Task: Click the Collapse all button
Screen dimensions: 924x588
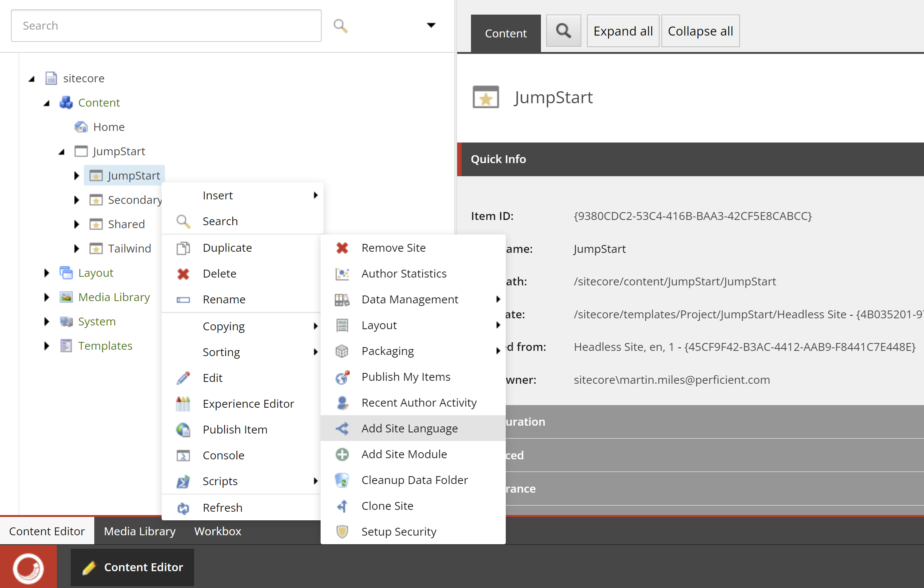Action: click(700, 31)
